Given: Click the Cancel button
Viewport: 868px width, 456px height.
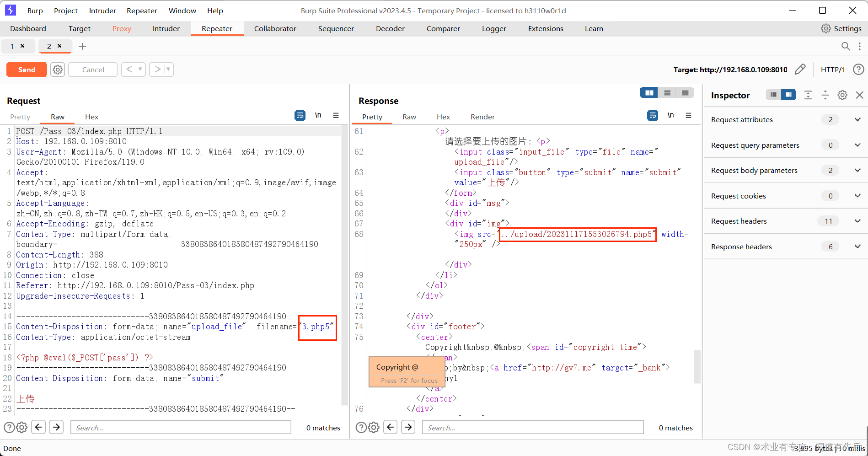Looking at the screenshot, I should 93,70.
